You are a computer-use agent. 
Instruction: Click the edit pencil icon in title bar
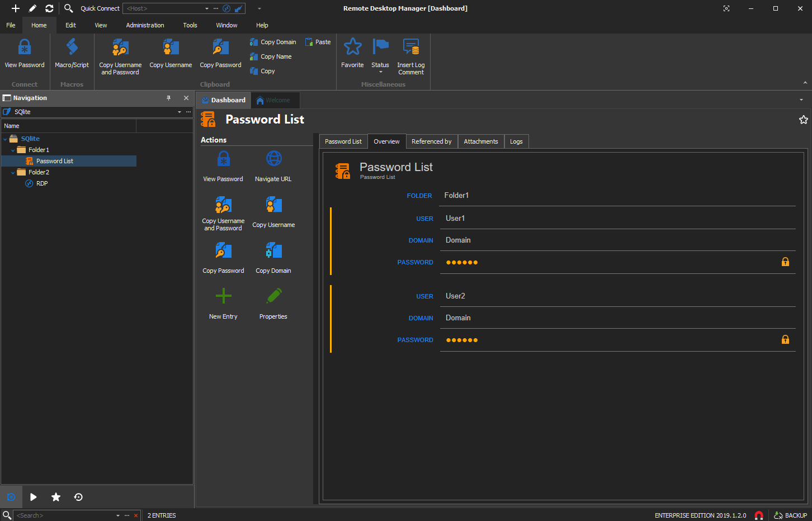pos(32,8)
